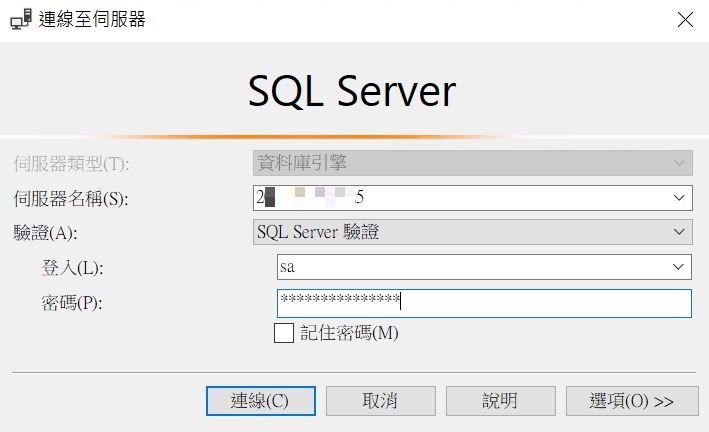Click the 連線(C) connect button

[261, 401]
